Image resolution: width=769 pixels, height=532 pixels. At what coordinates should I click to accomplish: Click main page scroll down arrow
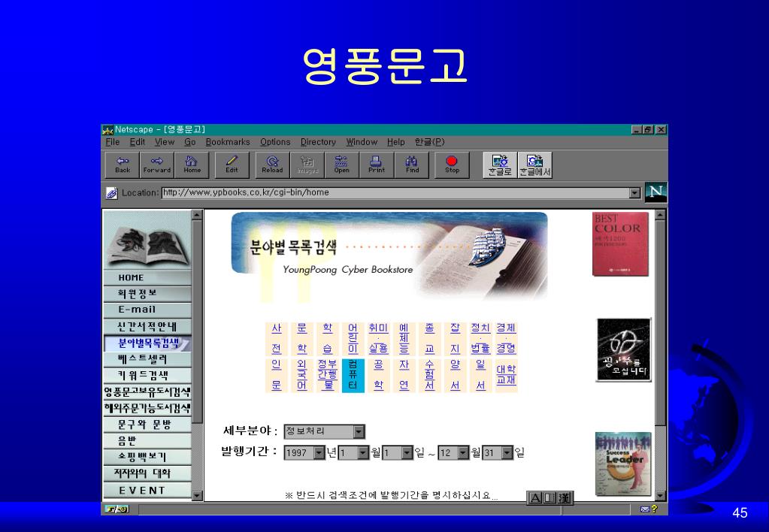point(660,496)
